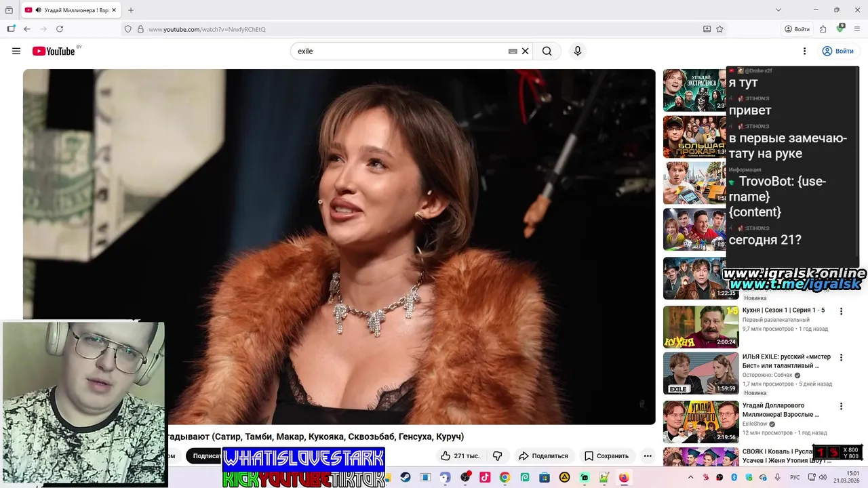Open Google Chrome from the taskbar
Image resolution: width=868 pixels, height=488 pixels.
tap(505, 477)
